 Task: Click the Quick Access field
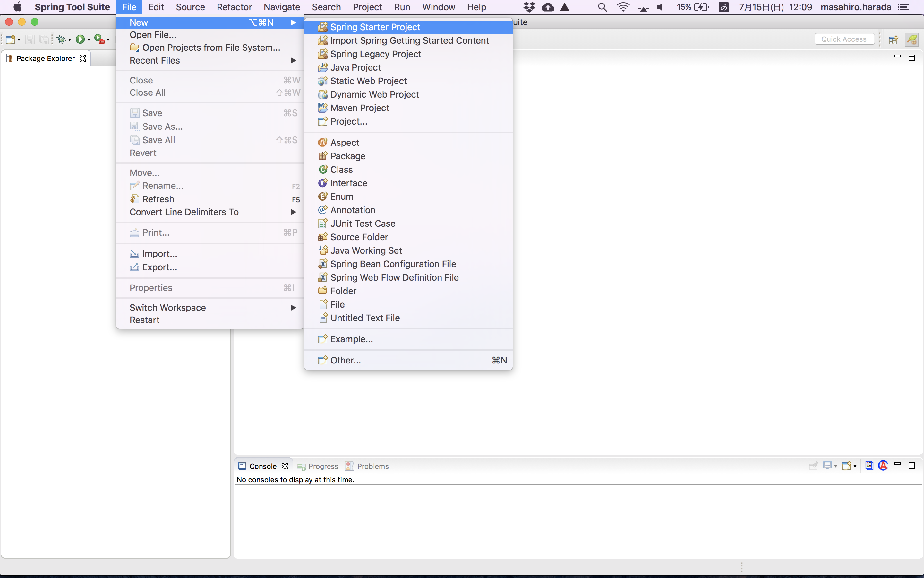(x=844, y=39)
